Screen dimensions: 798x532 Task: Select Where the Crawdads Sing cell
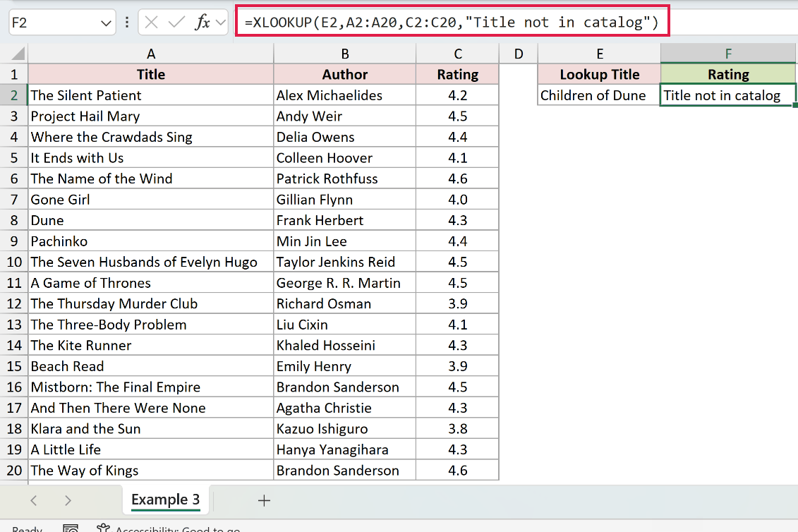(x=151, y=137)
